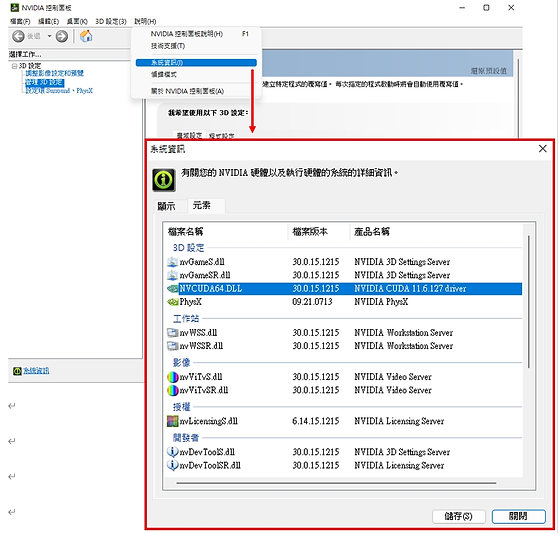
Task: Select the highlighted 系統資訊(I) menu entry
Action: (196, 63)
